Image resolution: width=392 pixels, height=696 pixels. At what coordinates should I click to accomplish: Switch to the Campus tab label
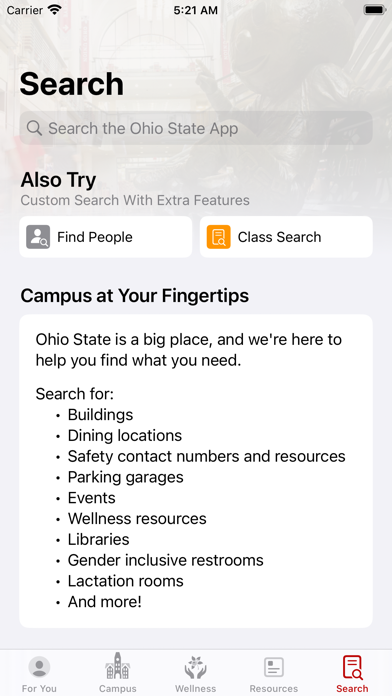(118, 688)
